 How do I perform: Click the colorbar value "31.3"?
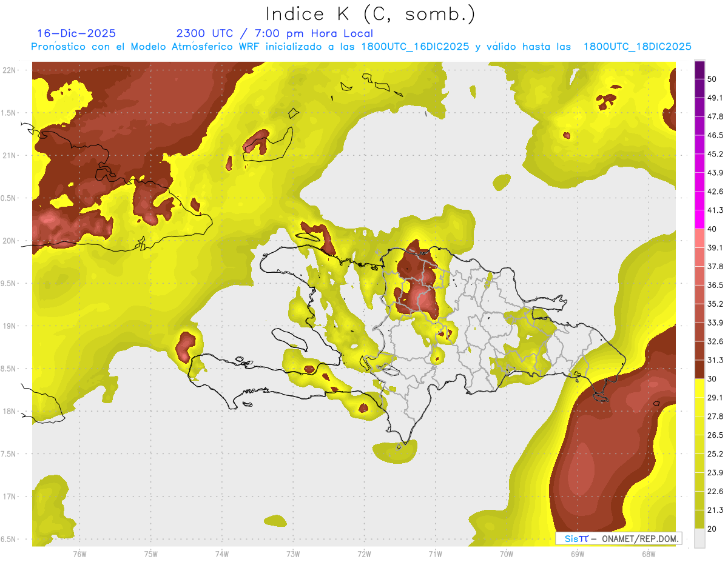(715, 360)
